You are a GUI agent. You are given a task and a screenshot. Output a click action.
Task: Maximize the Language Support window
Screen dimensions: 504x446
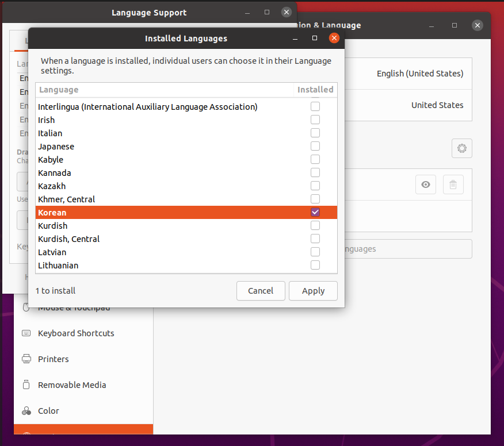click(267, 12)
